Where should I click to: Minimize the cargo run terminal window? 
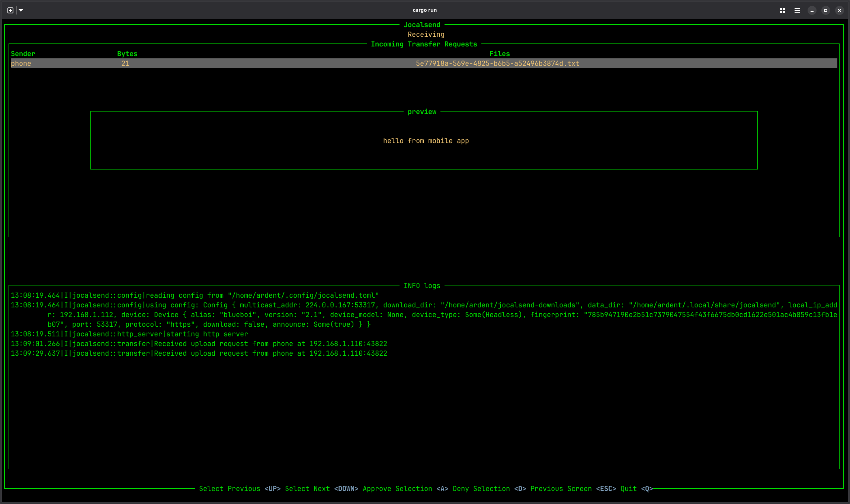(x=812, y=10)
